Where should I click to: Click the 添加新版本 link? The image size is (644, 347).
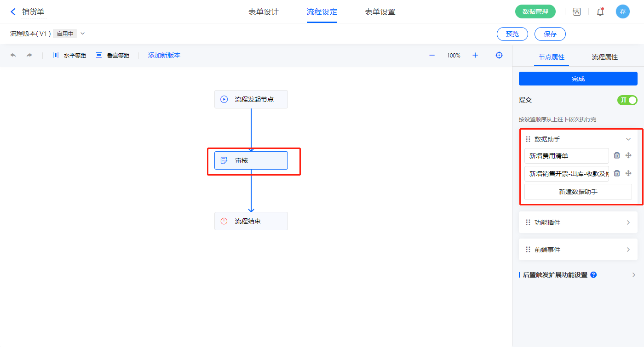point(164,55)
